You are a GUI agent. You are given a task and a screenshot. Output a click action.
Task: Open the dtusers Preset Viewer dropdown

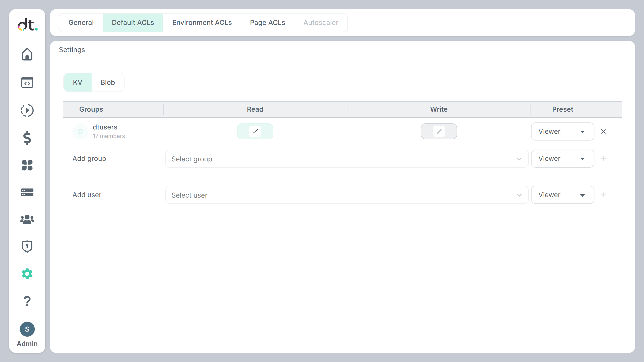[562, 131]
